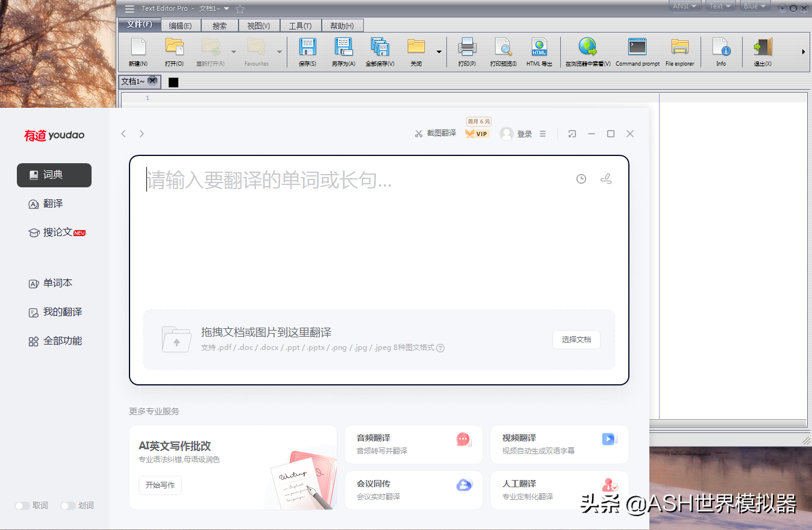Open the ANSI encoding dropdown

point(685,6)
